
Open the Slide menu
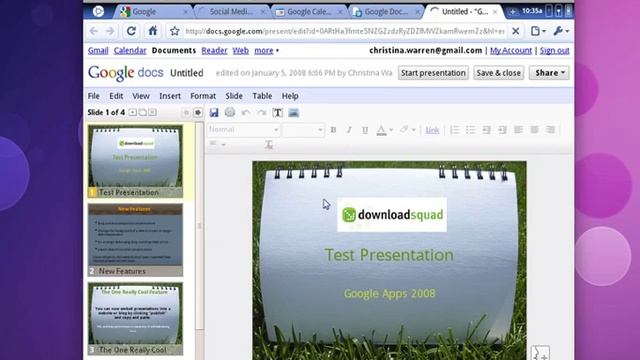234,96
